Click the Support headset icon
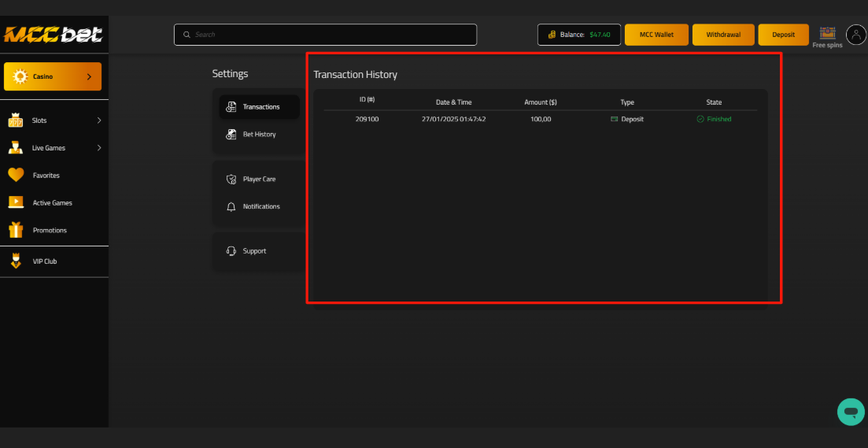 231,251
